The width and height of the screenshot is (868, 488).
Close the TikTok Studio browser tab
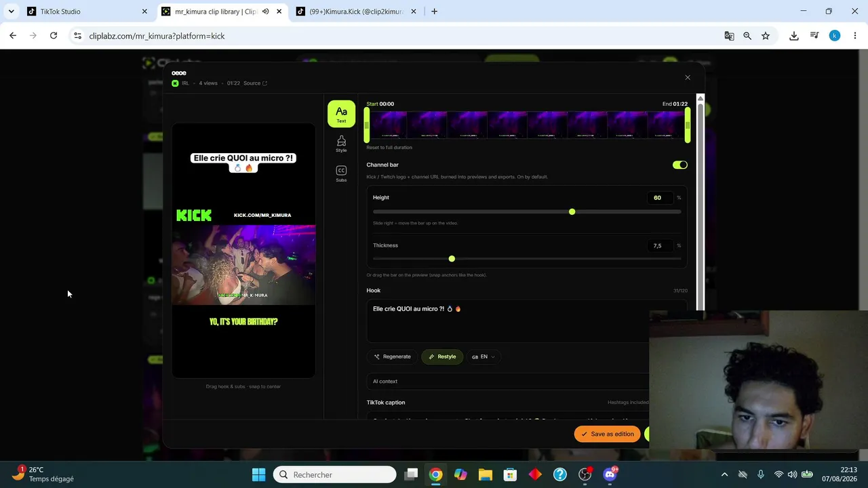tap(144, 12)
